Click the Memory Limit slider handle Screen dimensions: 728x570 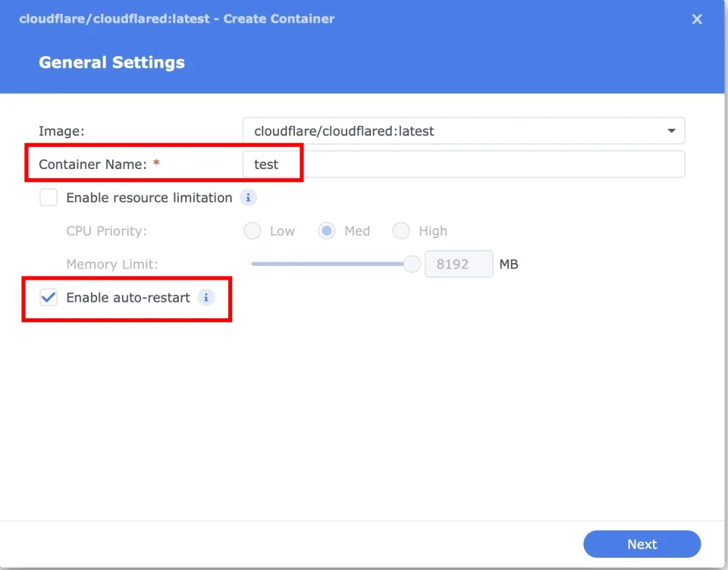[x=411, y=264]
